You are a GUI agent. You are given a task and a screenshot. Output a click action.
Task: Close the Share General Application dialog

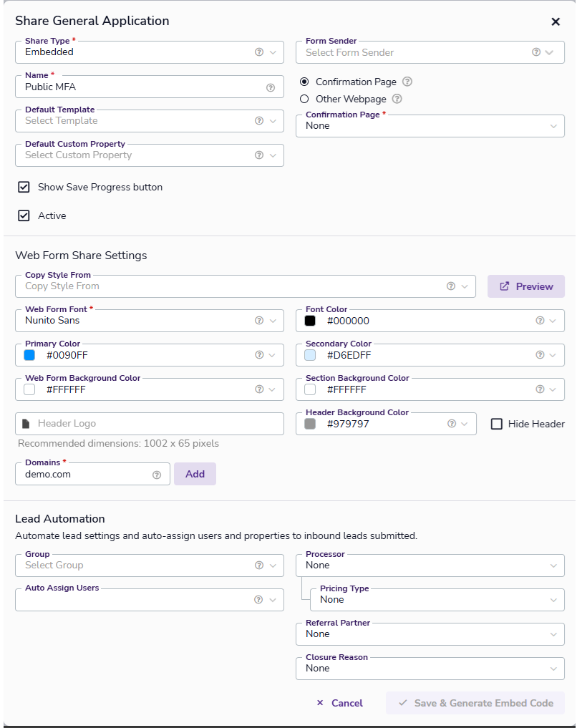pos(556,21)
